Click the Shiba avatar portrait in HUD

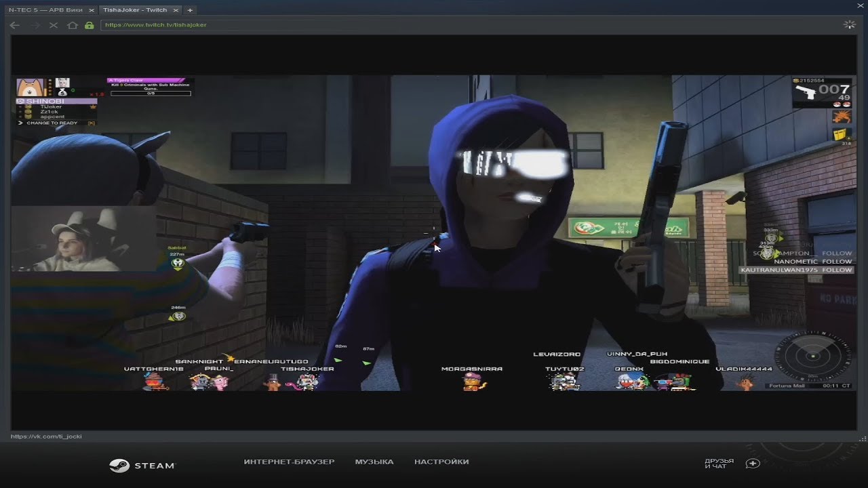click(30, 87)
